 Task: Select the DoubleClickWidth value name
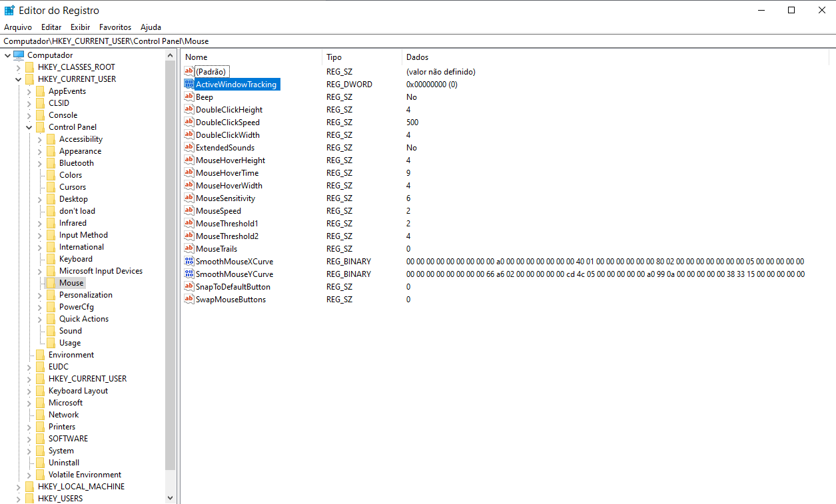228,135
